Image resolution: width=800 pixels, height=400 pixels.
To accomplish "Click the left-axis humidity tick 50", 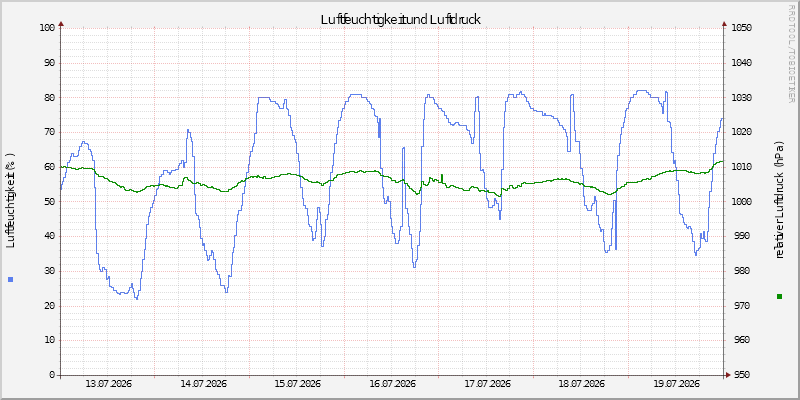I will pyautogui.click(x=49, y=202).
